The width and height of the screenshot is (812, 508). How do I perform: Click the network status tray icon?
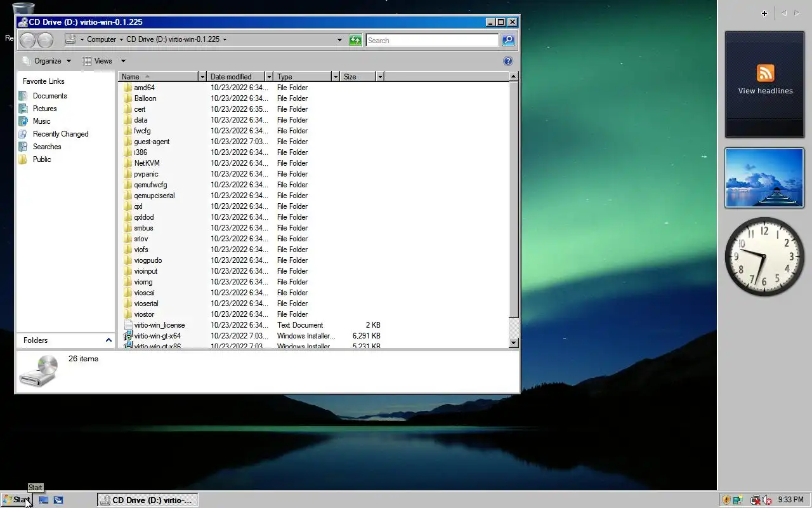755,500
